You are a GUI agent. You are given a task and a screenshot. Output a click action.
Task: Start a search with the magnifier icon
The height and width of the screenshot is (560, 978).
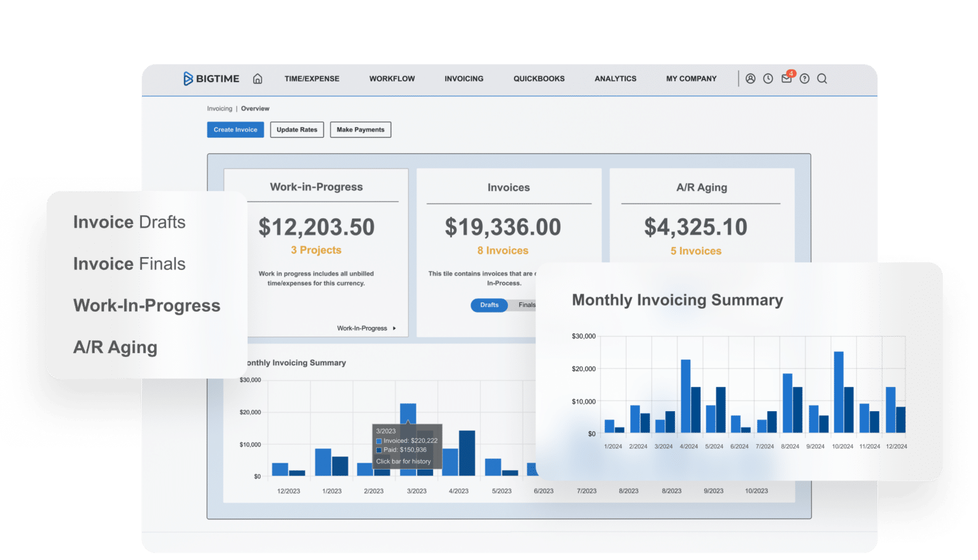click(x=822, y=78)
